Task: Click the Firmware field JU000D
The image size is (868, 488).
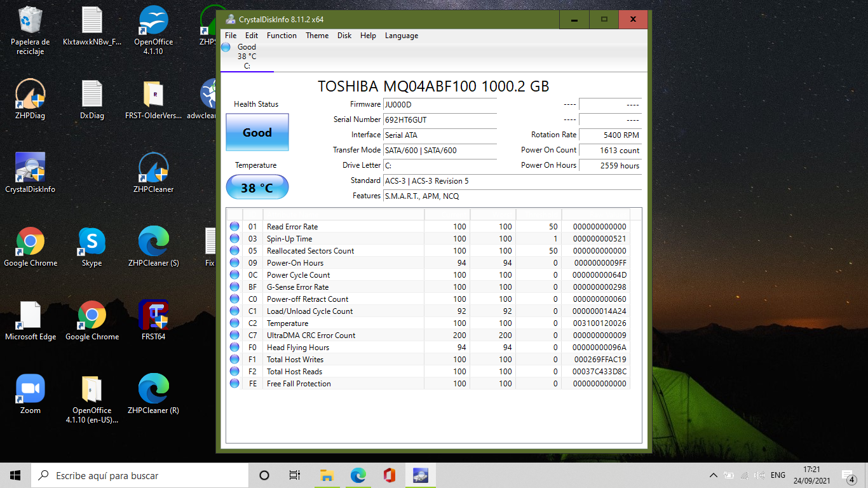Action: click(440, 104)
